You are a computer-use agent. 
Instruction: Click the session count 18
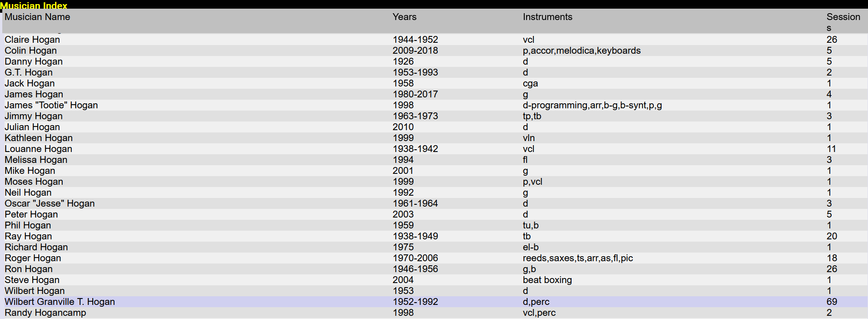tap(832, 258)
